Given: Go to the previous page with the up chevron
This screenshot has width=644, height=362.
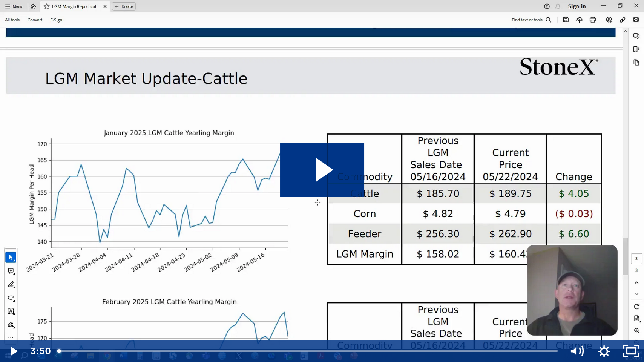Looking at the screenshot, I should tap(636, 282).
